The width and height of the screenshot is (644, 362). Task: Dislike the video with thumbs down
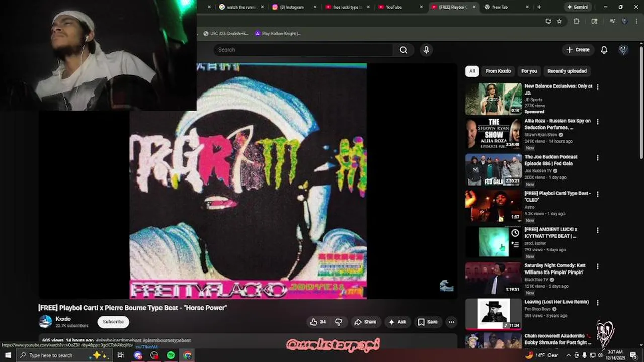click(339, 322)
